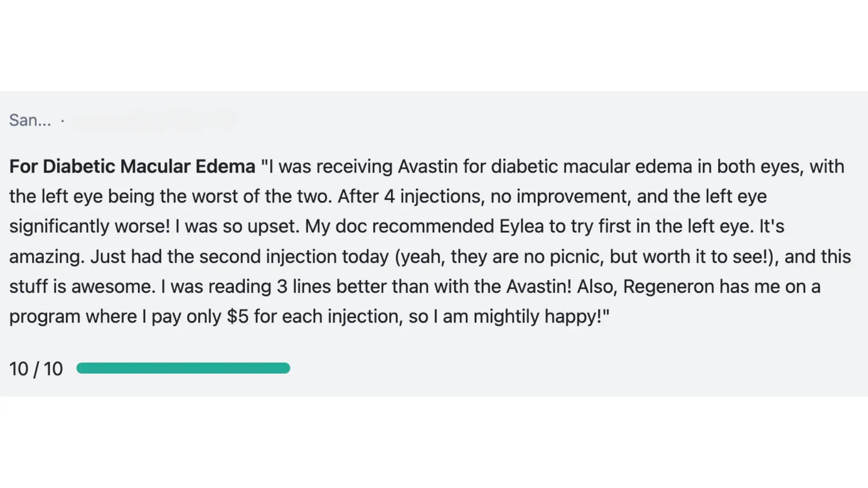This screenshot has width=868, height=488.
Task: Click the words "significantly worse!" in the review
Action: click(x=90, y=226)
